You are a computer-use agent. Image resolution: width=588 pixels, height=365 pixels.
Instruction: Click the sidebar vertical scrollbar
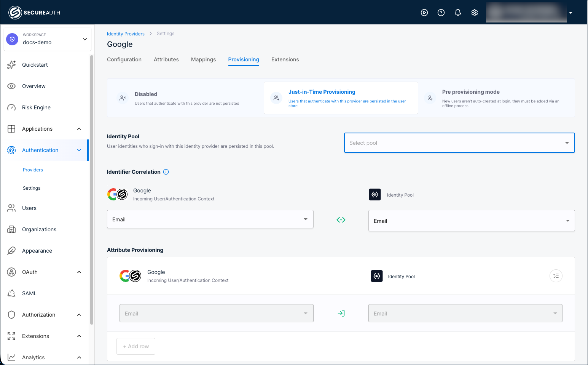(x=91, y=190)
